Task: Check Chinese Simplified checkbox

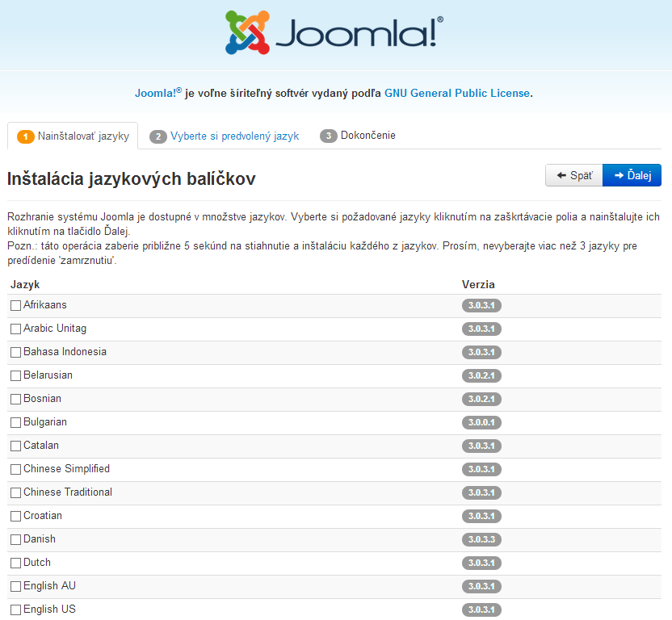Action: point(16,470)
